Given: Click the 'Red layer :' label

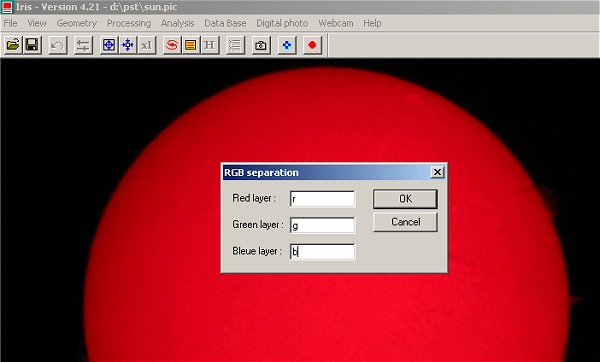Looking at the screenshot, I should coord(254,198).
